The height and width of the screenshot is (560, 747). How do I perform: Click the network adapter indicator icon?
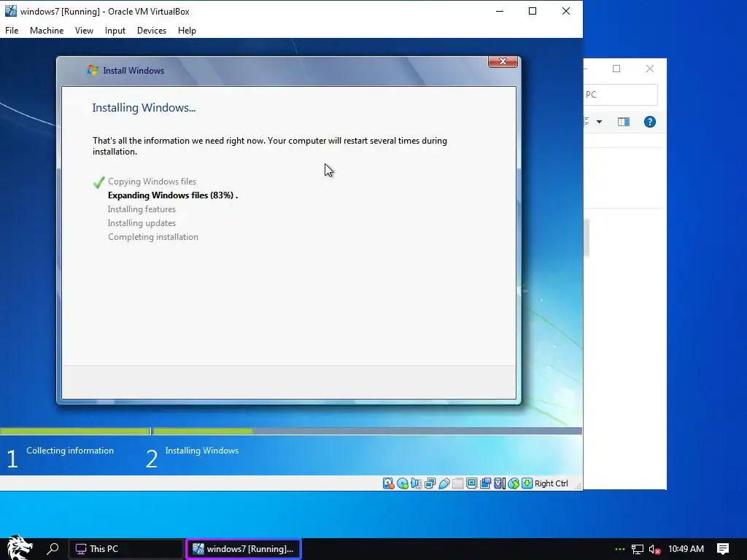pyautogui.click(x=430, y=483)
